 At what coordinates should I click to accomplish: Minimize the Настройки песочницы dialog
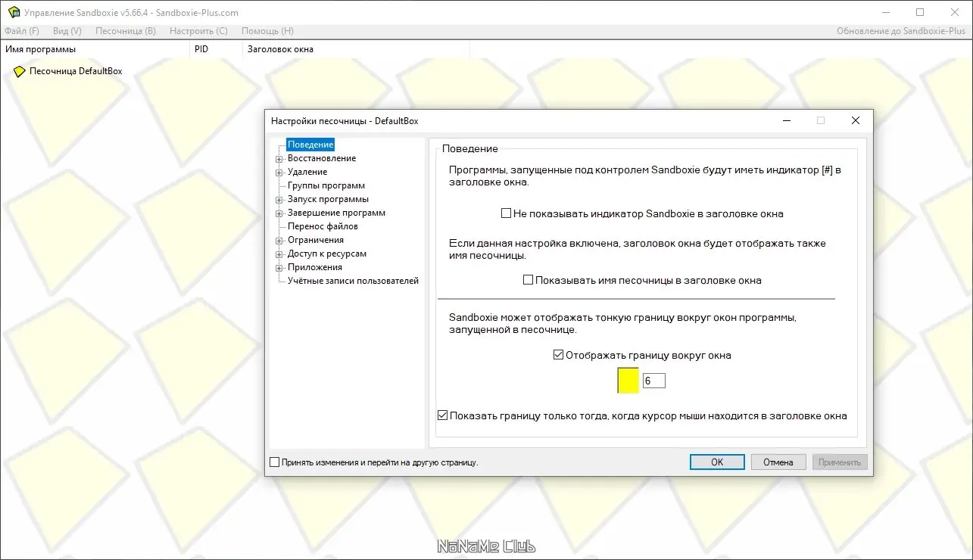pyautogui.click(x=787, y=120)
